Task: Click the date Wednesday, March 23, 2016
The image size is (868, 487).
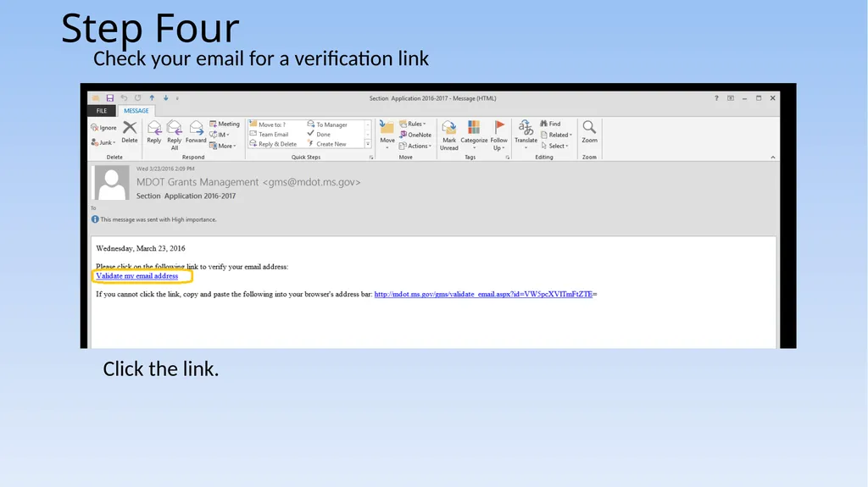Action: 141,248
